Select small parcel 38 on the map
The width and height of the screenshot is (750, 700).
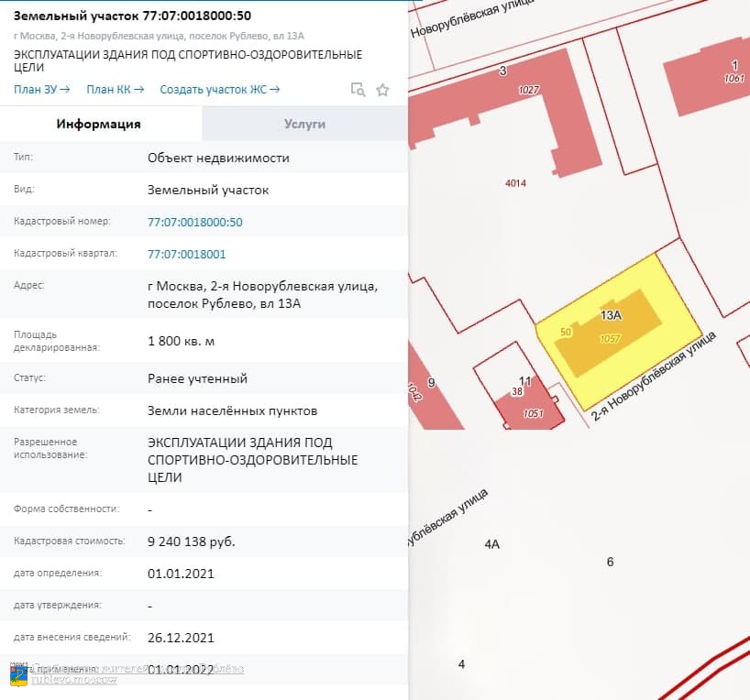518,392
